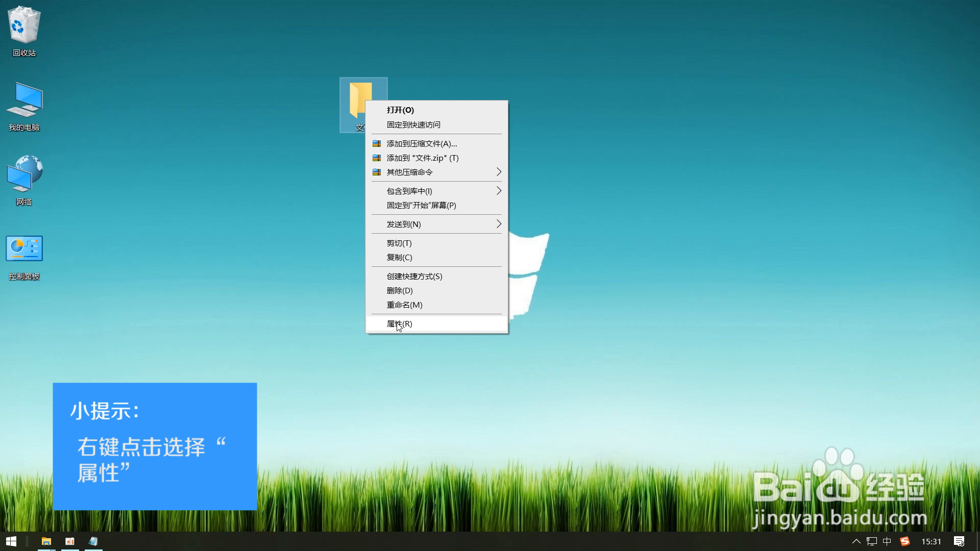Expand the 发送到(N) submenu arrow
This screenshot has width=980, height=551.
coord(499,224)
